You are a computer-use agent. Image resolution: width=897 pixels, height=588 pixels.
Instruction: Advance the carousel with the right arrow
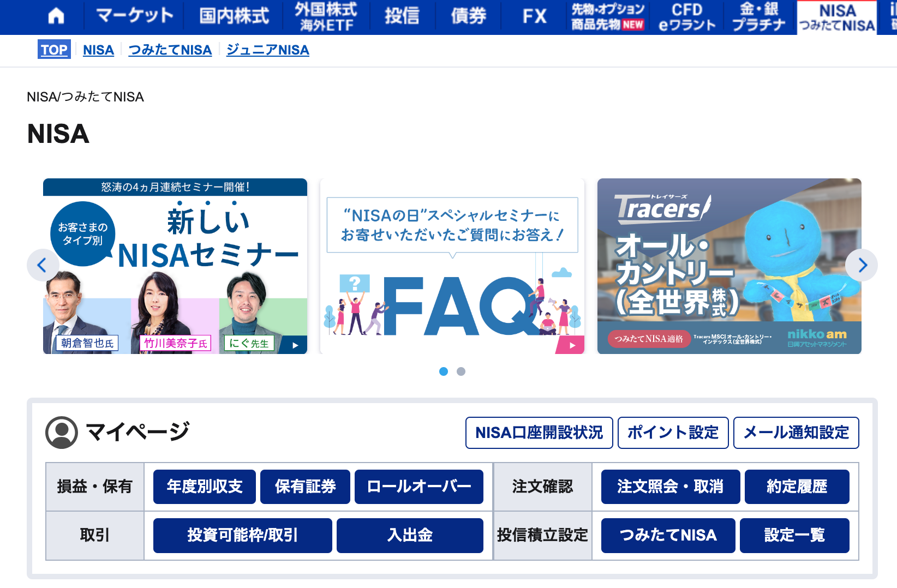[x=863, y=266]
